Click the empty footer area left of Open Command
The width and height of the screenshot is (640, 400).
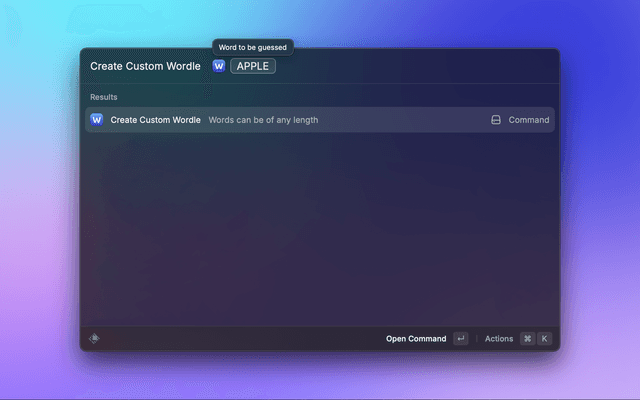[240, 339]
